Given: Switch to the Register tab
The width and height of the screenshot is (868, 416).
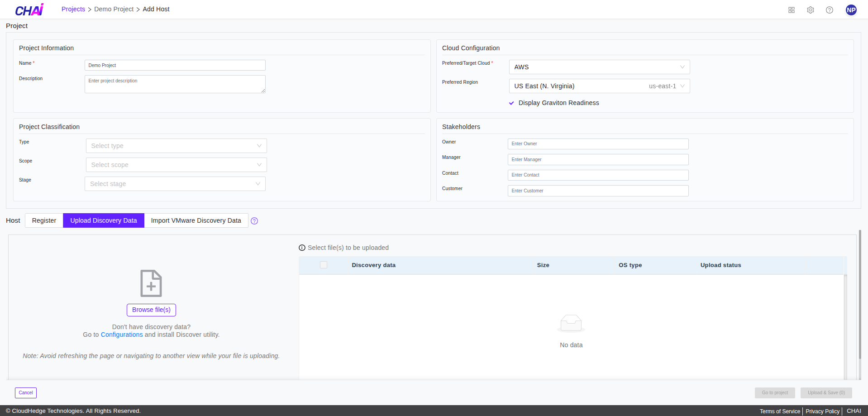Looking at the screenshot, I should (x=44, y=220).
